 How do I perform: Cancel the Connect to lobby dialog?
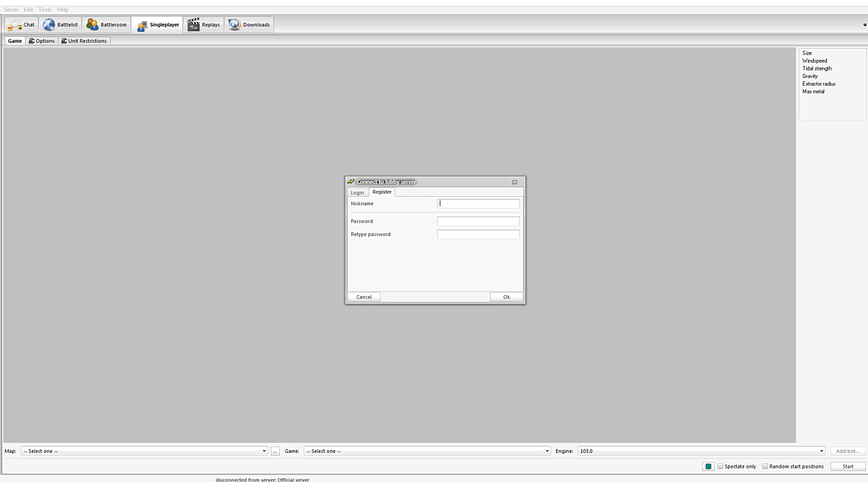(364, 297)
